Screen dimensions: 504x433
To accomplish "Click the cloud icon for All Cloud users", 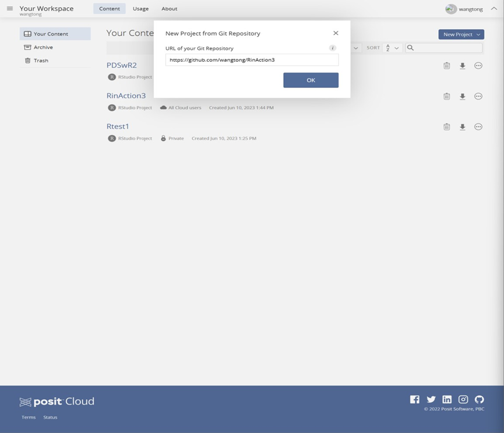I will tap(163, 107).
